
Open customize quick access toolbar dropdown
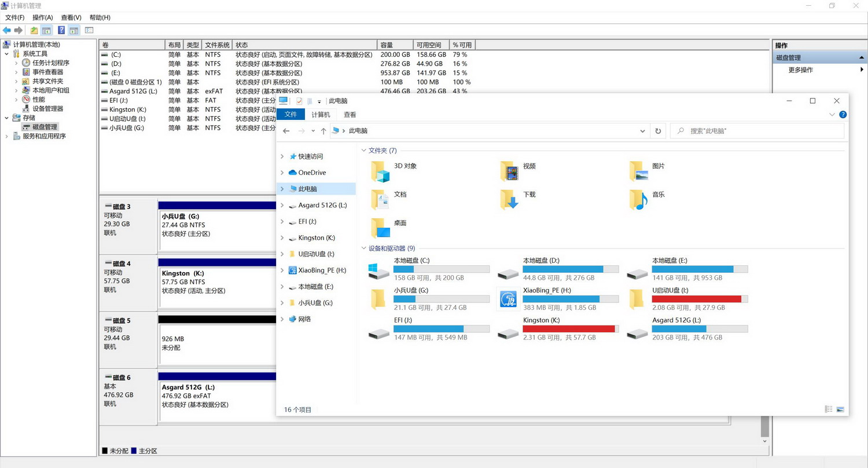point(319,101)
